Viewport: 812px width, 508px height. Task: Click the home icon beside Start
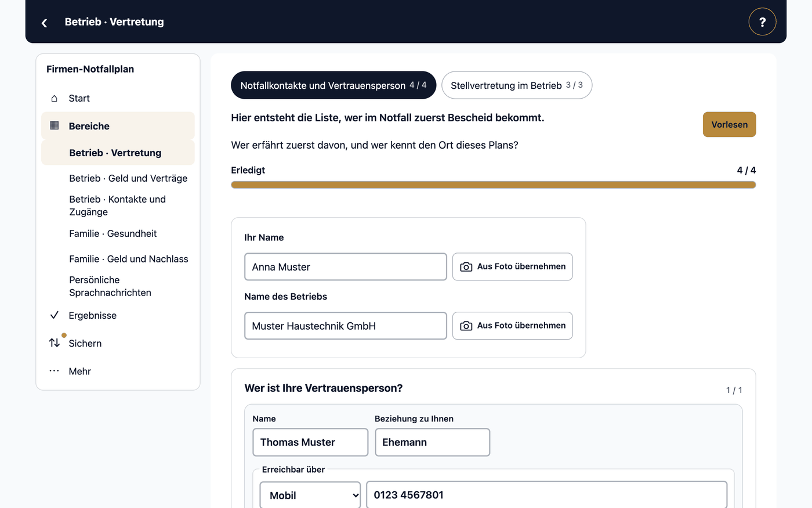[x=55, y=98]
